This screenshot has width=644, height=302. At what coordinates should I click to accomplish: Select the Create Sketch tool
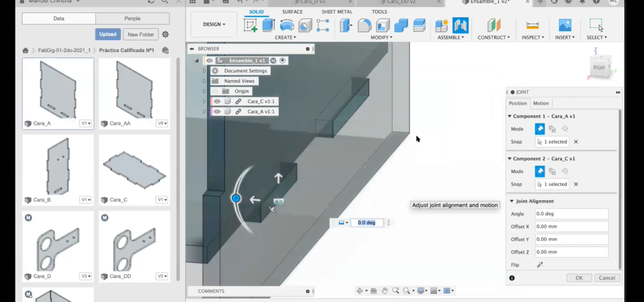(251, 25)
